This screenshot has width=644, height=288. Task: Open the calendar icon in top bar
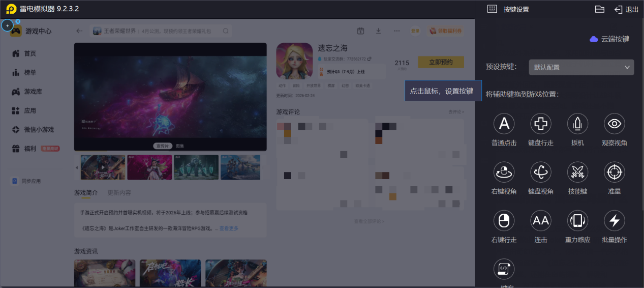360,31
